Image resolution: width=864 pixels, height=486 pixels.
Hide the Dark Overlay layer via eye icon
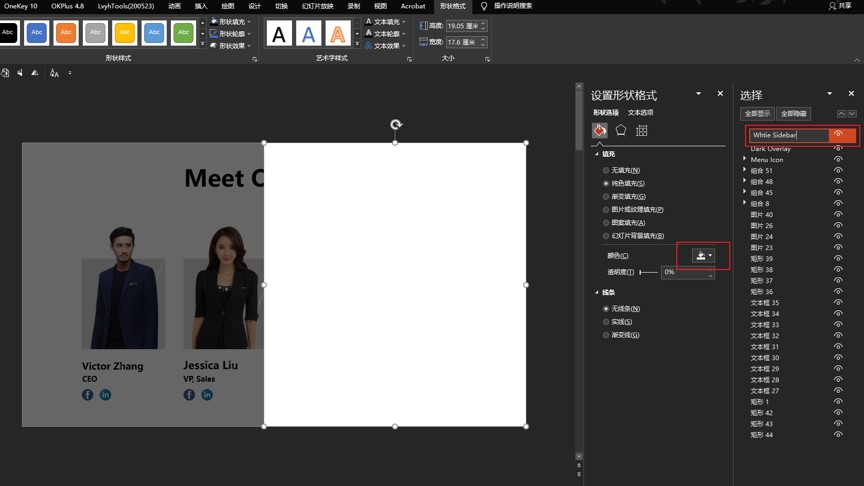click(838, 148)
